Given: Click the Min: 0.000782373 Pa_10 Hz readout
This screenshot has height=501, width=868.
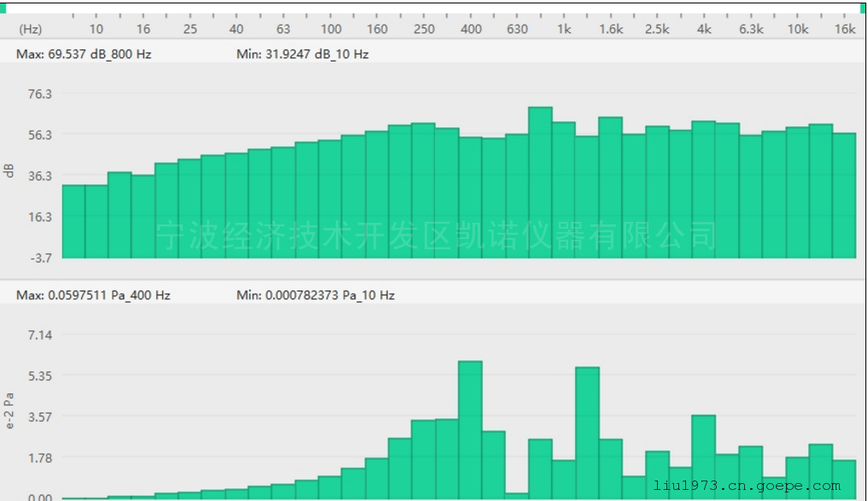Looking at the screenshot, I should [x=315, y=295].
